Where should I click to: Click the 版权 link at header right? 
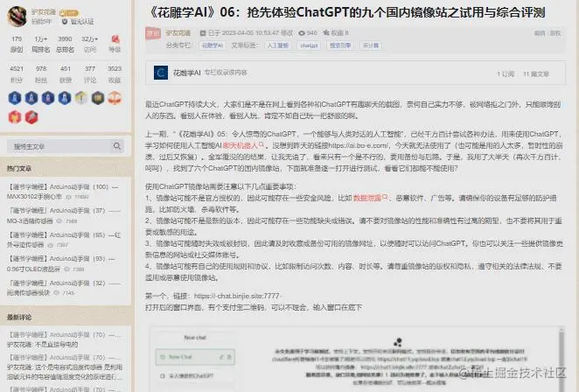(555, 33)
